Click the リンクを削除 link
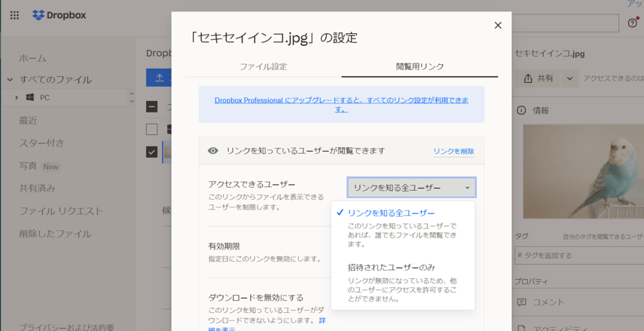Viewport: 644px width, 331px height. (454, 152)
